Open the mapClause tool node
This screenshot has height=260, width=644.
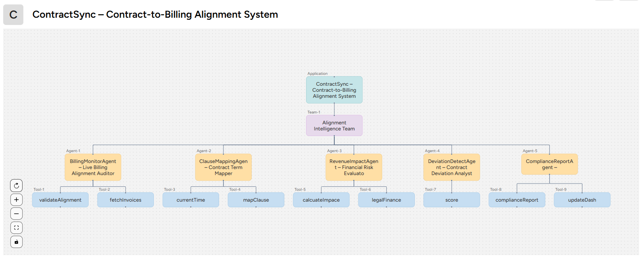click(x=256, y=200)
